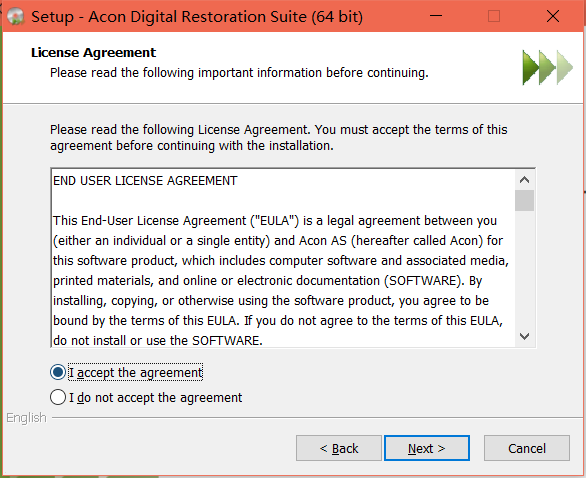Screen dimensions: 586x478
Task: Click the license text scrollbar thumb
Action: 524,201
